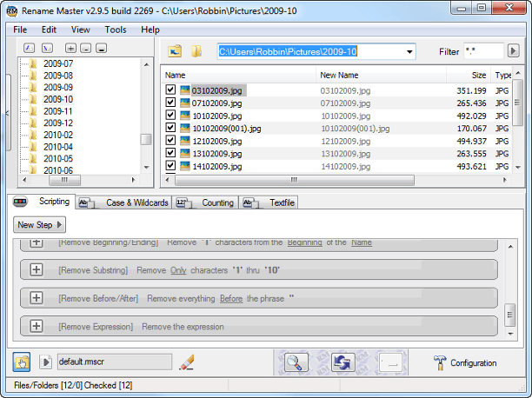
Task: Click the magnifier preview button
Action: pyautogui.click(x=296, y=362)
